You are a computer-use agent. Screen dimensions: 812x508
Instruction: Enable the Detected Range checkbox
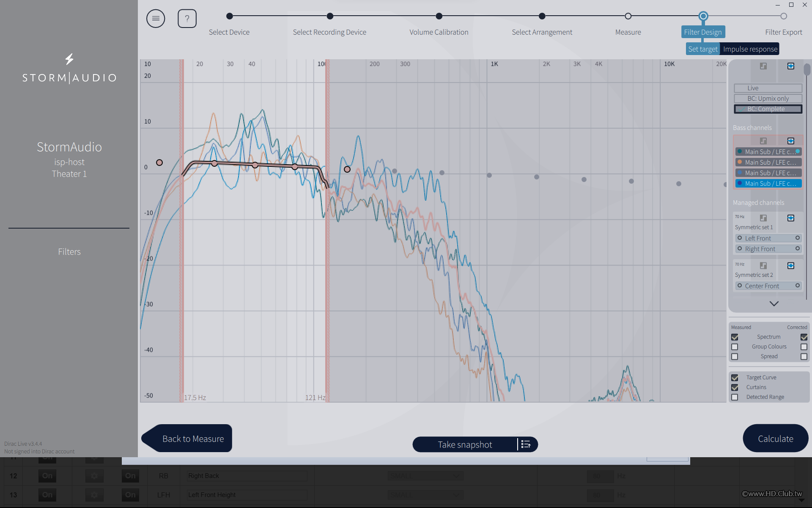(735, 397)
